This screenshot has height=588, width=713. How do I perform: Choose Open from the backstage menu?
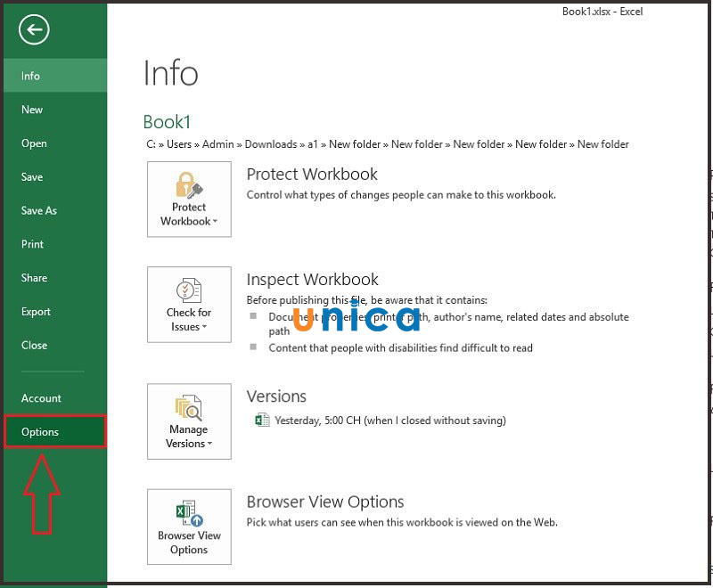pos(55,143)
